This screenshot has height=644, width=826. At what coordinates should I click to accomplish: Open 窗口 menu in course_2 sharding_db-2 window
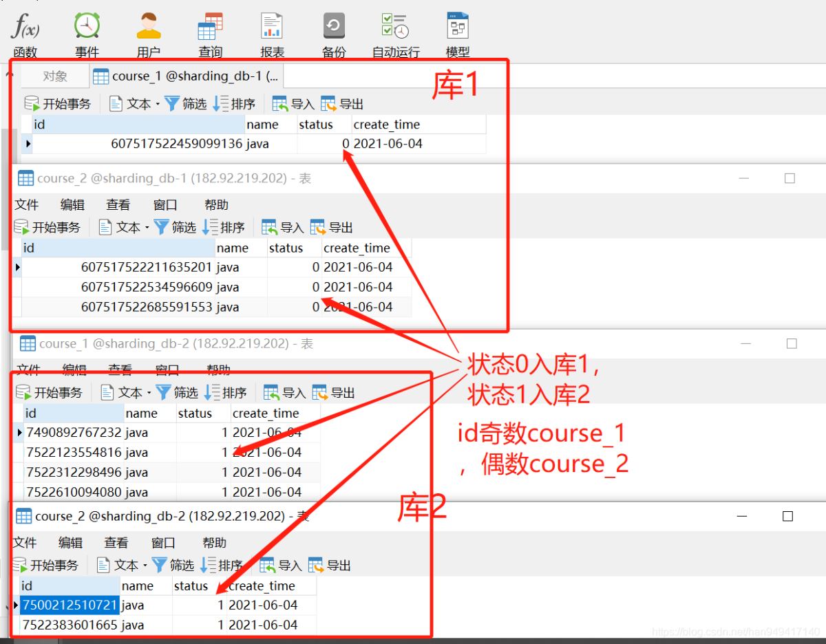coord(163,543)
